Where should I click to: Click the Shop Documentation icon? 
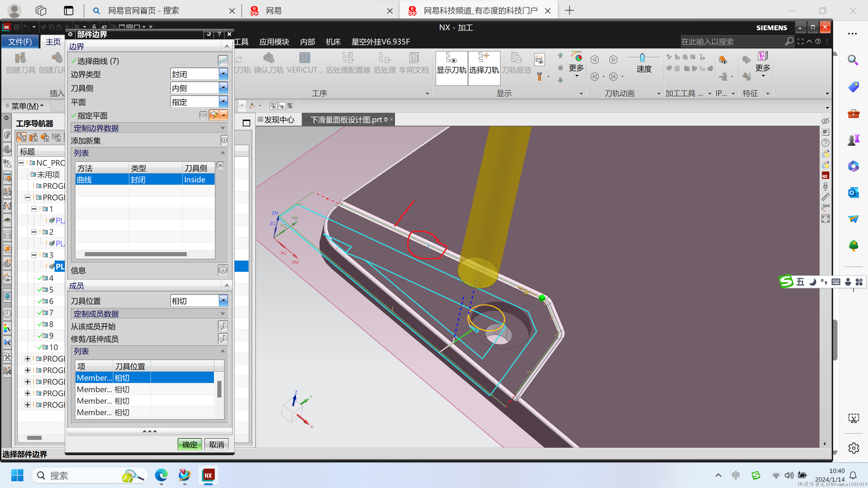[414, 63]
